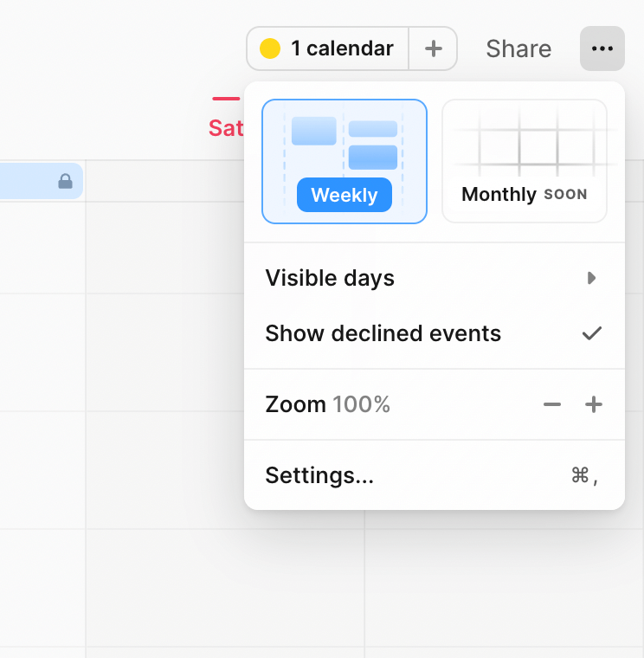Select the Weekly view option
Screen dimensions: 644x658
pyautogui.click(x=345, y=161)
